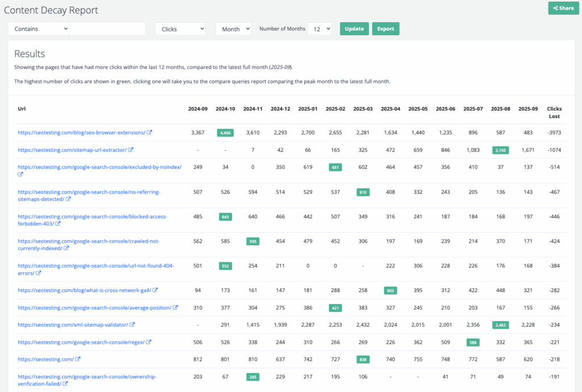The height and width of the screenshot is (392, 582).
Task: Change the Number of Months dropdown
Action: pyautogui.click(x=319, y=29)
